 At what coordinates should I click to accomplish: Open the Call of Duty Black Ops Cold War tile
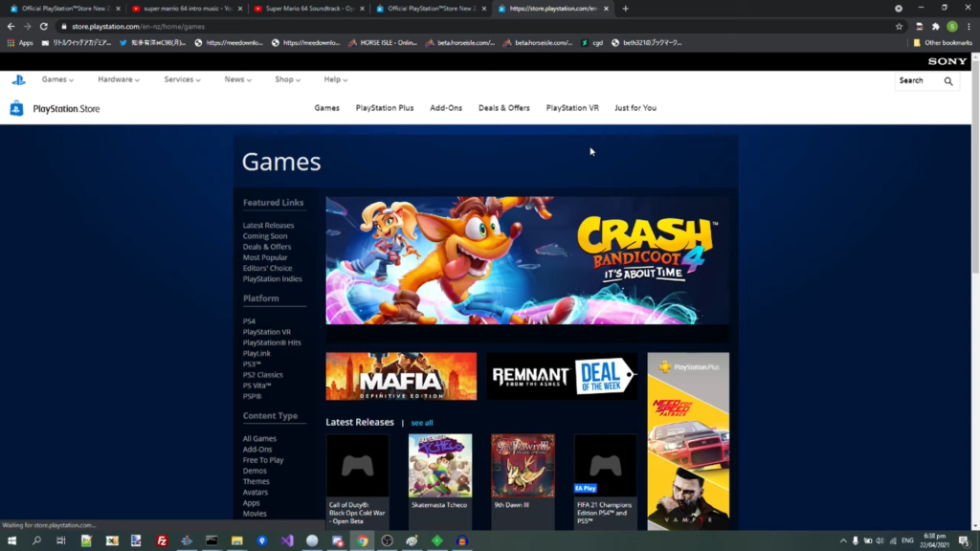tap(358, 482)
